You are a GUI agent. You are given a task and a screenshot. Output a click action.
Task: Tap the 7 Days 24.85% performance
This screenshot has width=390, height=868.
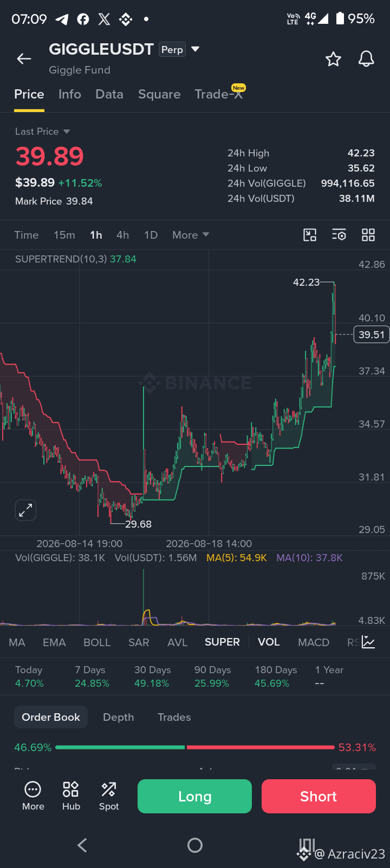point(92,676)
